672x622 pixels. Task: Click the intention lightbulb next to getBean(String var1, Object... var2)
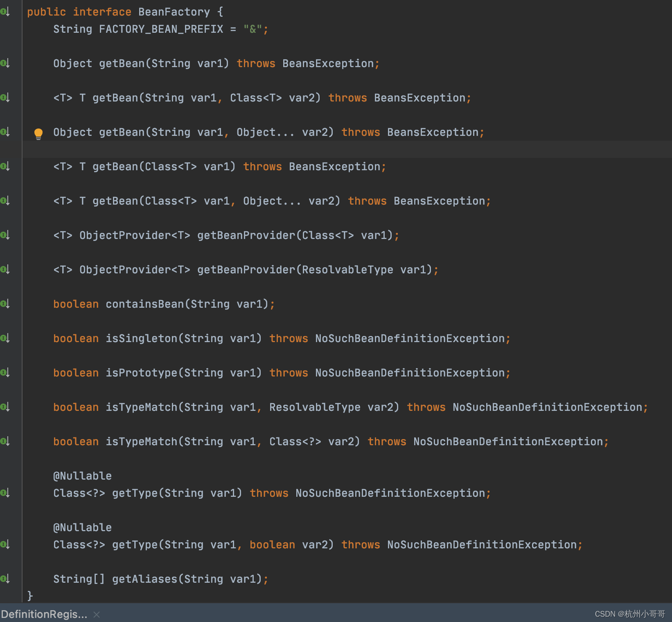point(38,133)
